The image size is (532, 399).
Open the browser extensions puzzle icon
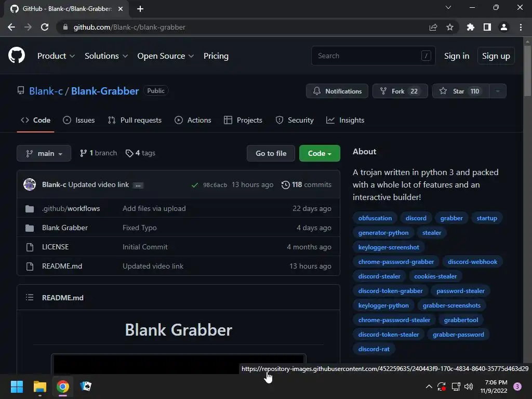(x=470, y=27)
